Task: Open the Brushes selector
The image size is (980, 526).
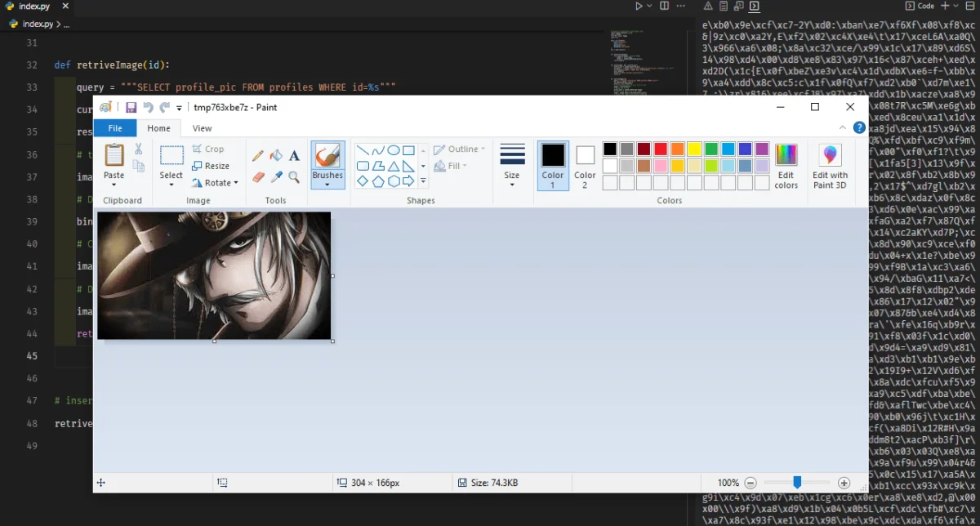Action: tap(327, 181)
